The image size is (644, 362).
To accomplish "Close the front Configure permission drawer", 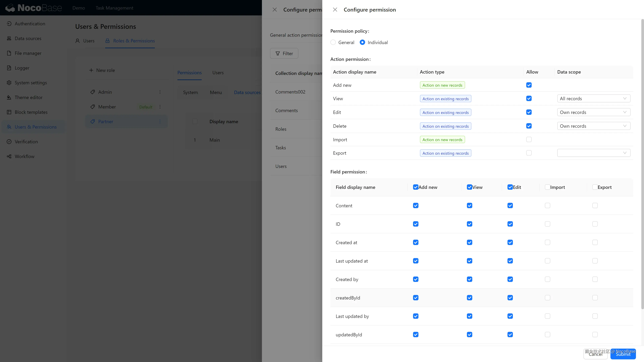I will pyautogui.click(x=335, y=10).
